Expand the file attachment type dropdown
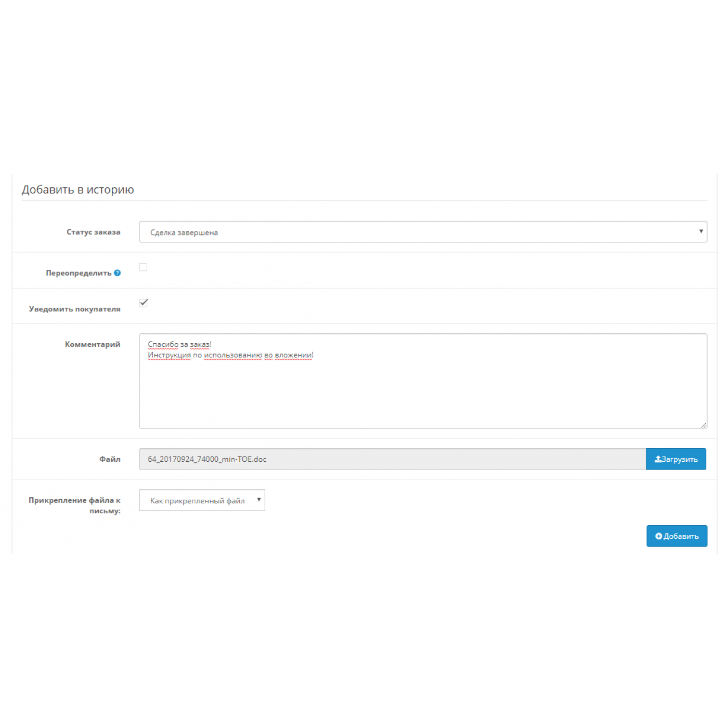The image size is (728, 728). pos(202,500)
